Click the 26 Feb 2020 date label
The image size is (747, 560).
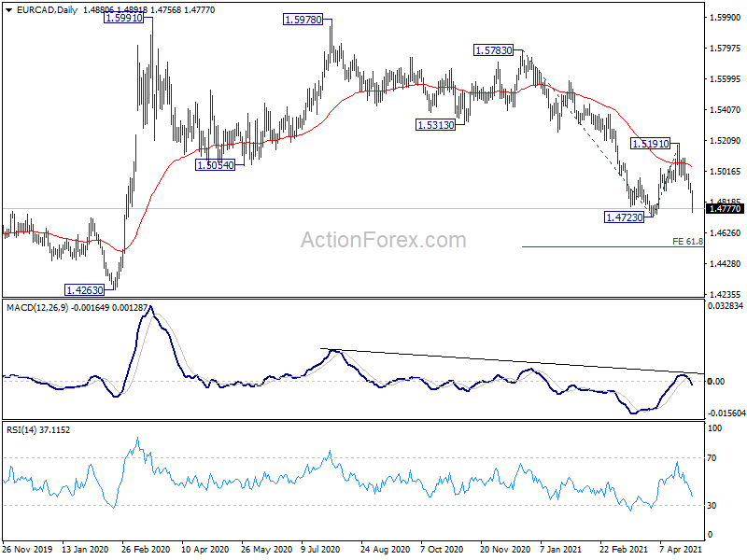point(146,549)
